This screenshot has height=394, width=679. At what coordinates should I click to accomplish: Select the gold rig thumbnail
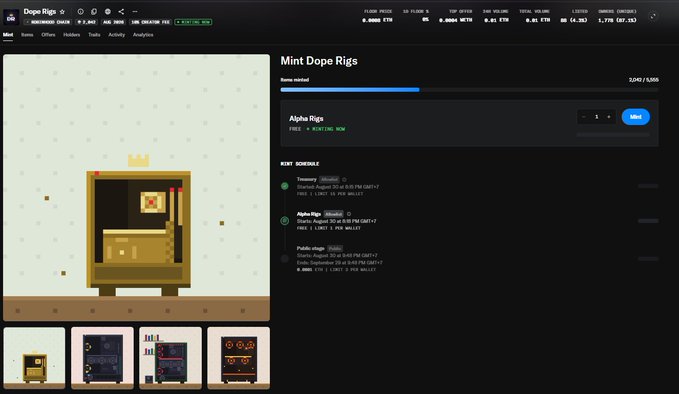(x=34, y=358)
